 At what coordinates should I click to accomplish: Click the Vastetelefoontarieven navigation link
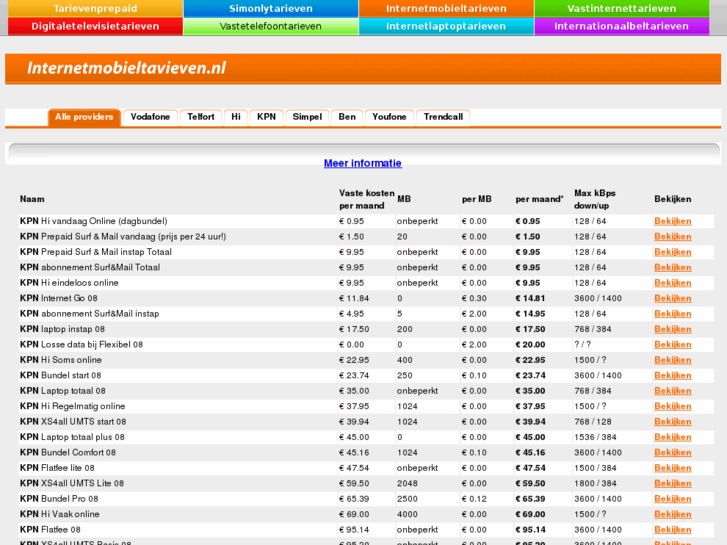(x=270, y=26)
